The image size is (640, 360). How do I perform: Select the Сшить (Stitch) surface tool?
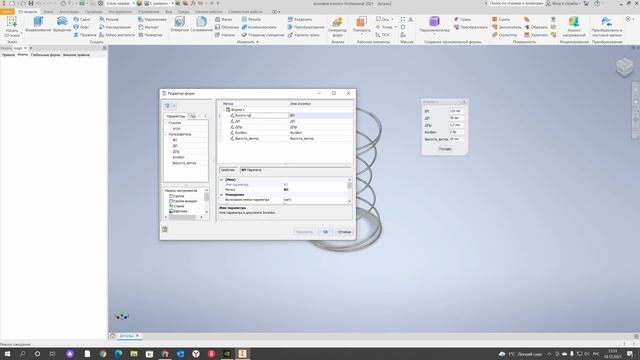pos(501,19)
